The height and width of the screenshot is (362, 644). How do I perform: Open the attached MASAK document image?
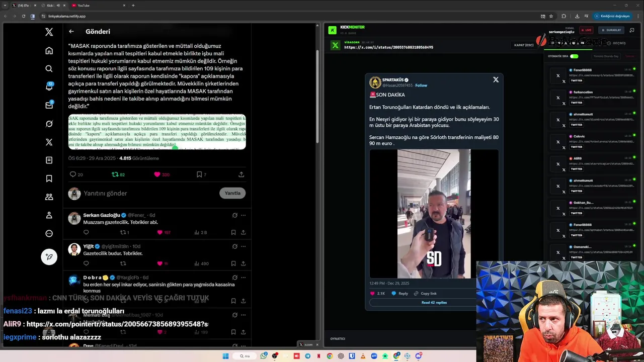coord(157,132)
